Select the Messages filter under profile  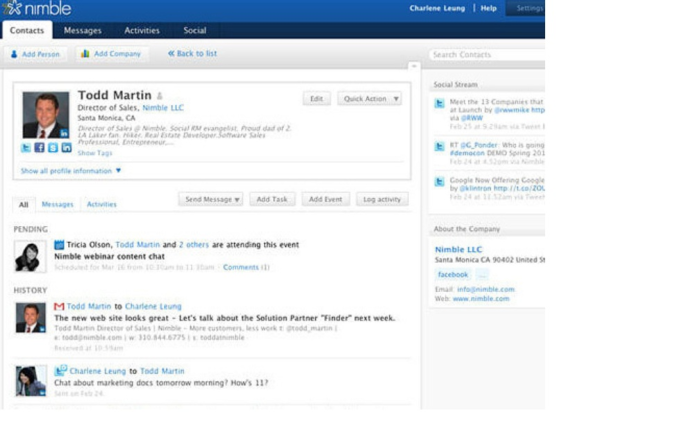pyautogui.click(x=58, y=204)
